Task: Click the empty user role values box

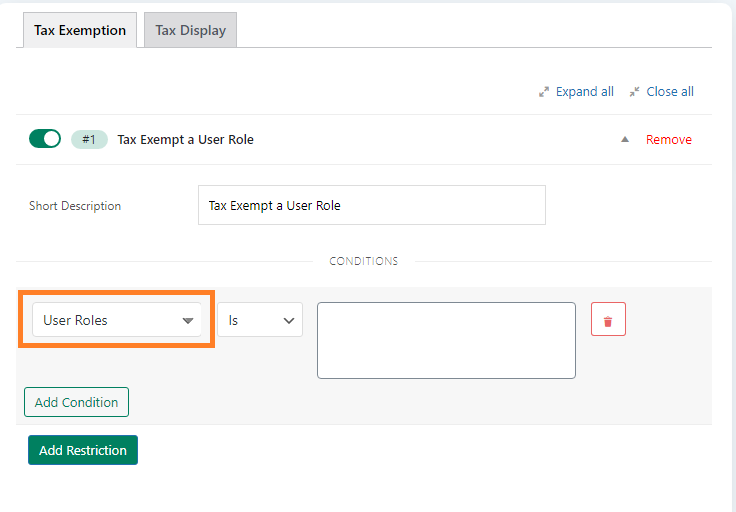Action: 446,340
